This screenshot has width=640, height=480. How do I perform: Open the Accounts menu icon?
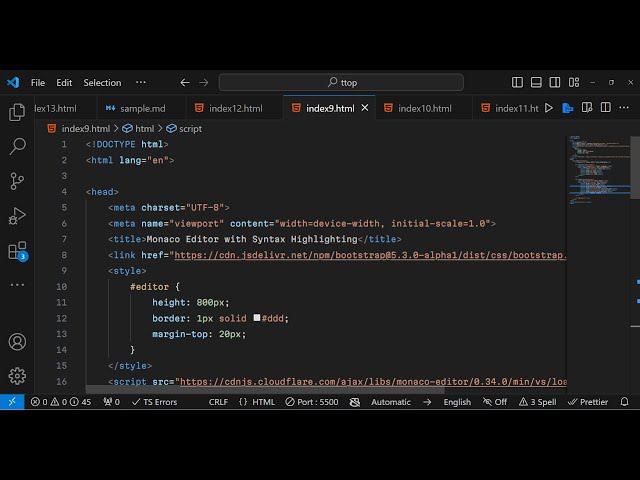(17, 342)
